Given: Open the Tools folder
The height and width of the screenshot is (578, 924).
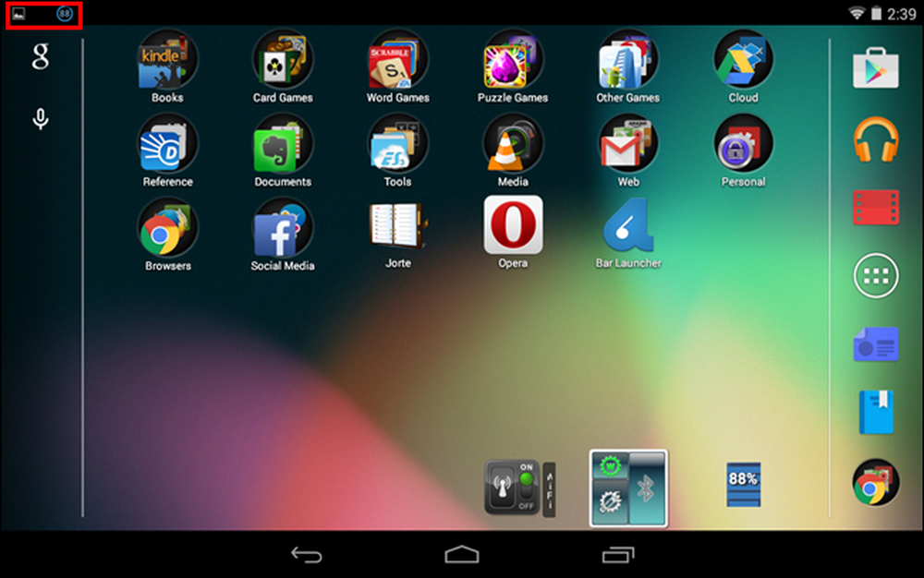Looking at the screenshot, I should click(x=397, y=144).
